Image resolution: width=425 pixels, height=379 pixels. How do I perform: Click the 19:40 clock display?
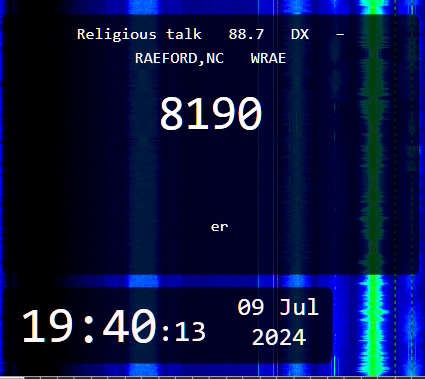click(x=89, y=326)
